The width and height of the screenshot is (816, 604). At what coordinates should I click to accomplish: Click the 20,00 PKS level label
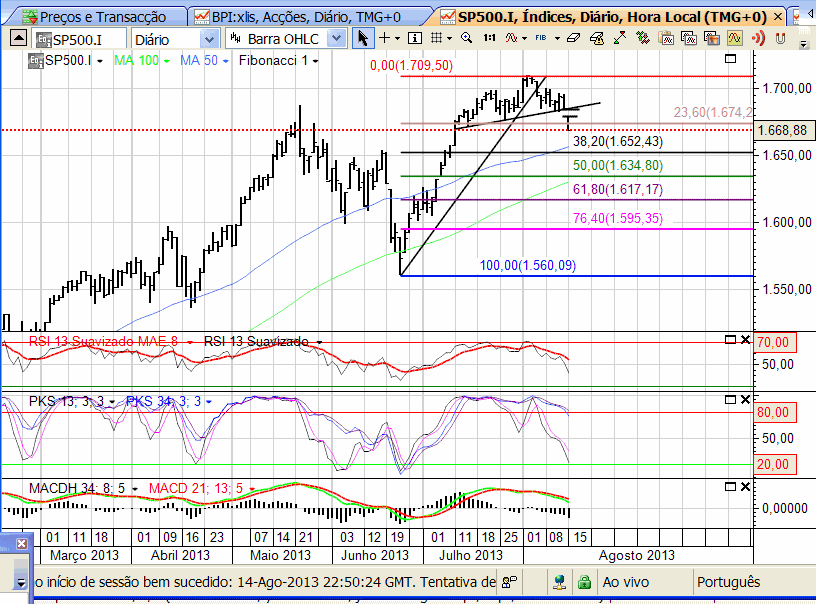(x=773, y=464)
